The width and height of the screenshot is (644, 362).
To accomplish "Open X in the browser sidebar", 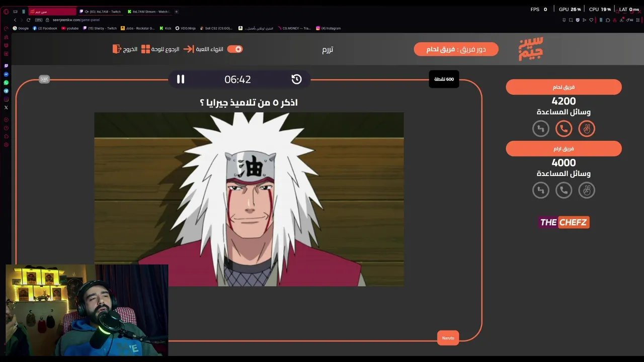I will point(6,107).
